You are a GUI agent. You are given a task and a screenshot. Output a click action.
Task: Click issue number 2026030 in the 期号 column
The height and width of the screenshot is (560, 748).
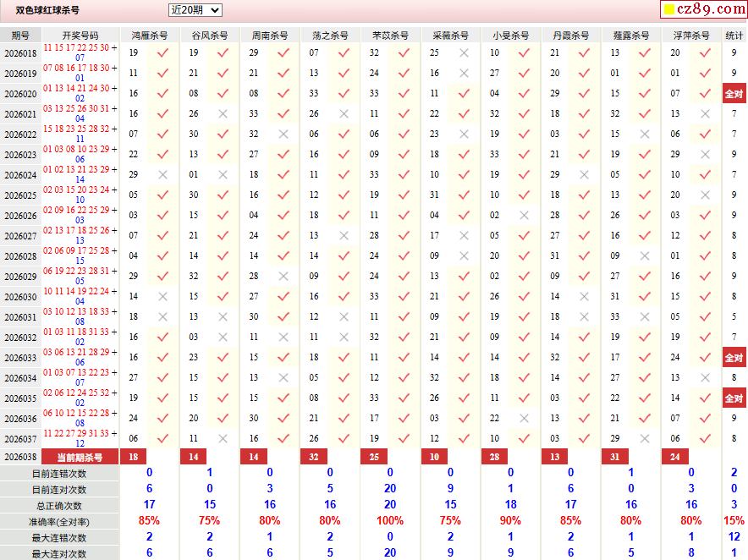(20, 296)
